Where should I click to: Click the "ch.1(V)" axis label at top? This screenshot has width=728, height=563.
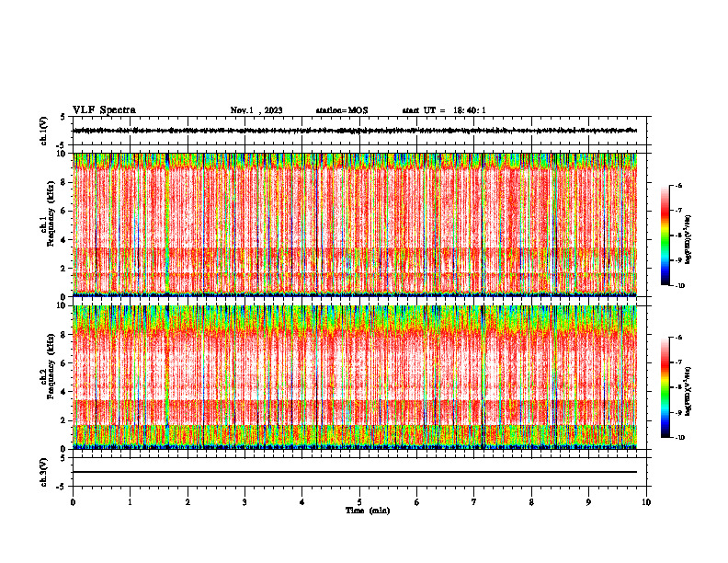pyautogui.click(x=44, y=131)
